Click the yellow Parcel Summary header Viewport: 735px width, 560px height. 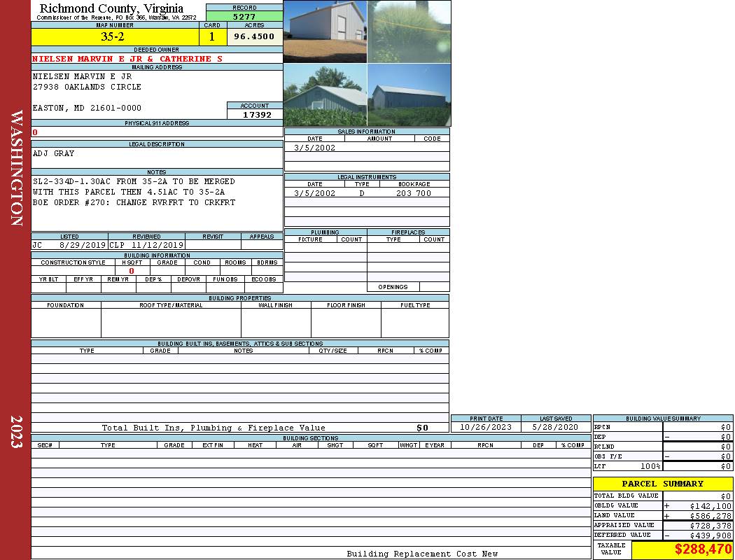coord(662,484)
